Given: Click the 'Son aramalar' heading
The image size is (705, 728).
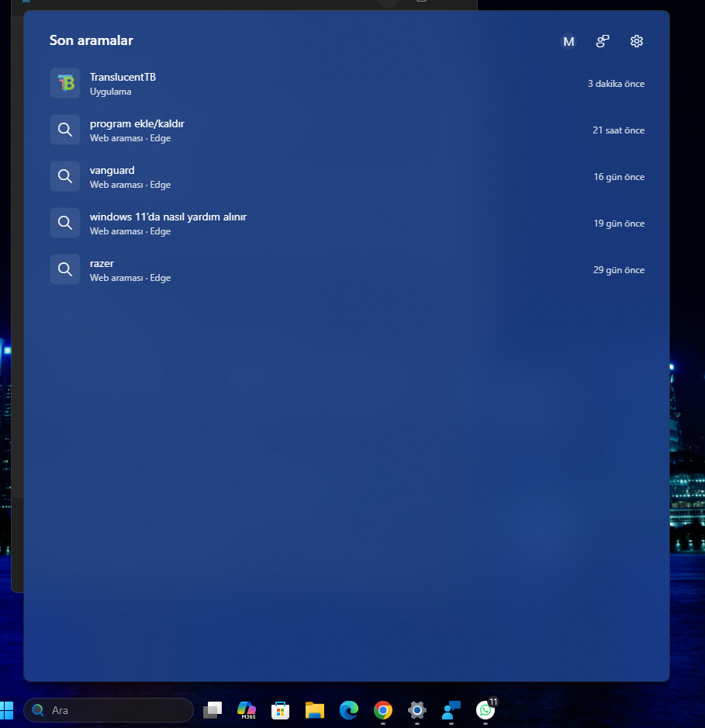Looking at the screenshot, I should pyautogui.click(x=92, y=40).
